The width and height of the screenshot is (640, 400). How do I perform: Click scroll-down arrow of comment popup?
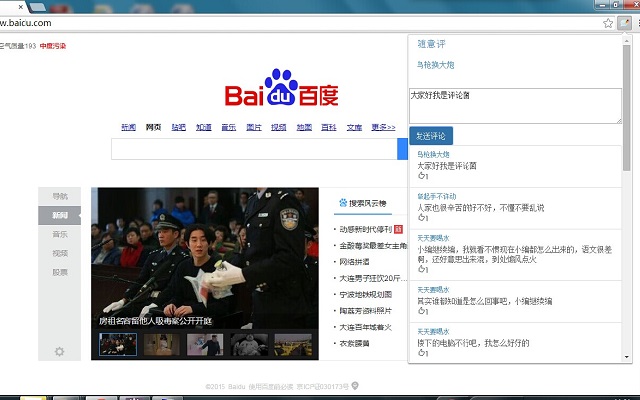(627, 357)
